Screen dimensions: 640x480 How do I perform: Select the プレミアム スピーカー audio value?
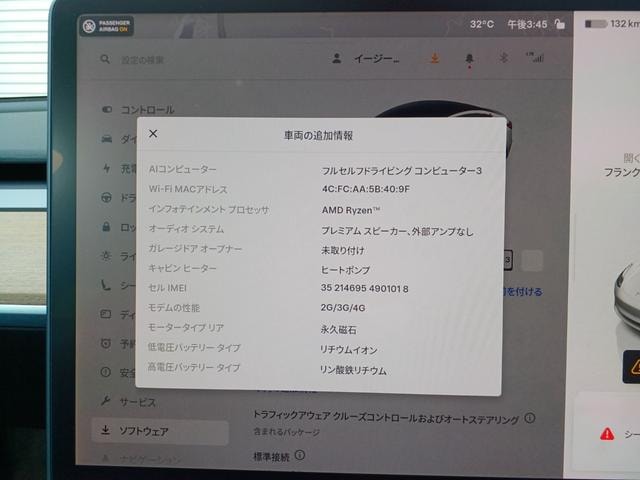tap(397, 231)
